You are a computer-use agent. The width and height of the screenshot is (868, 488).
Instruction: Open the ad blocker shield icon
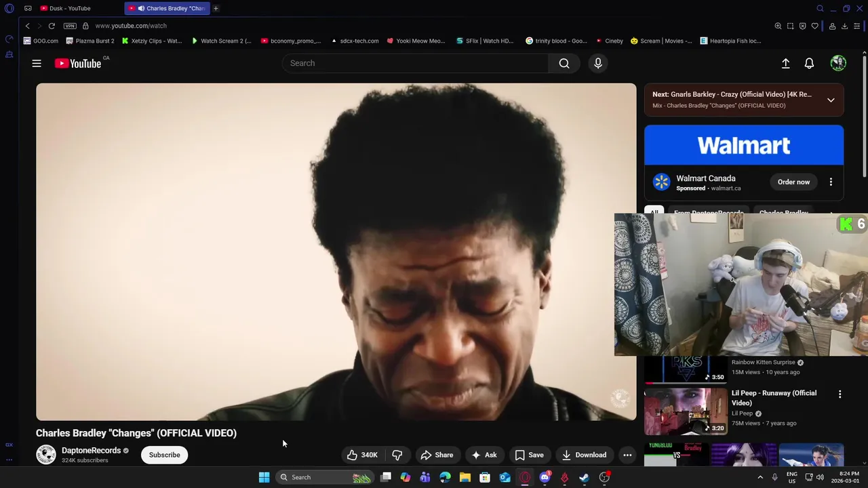(803, 26)
